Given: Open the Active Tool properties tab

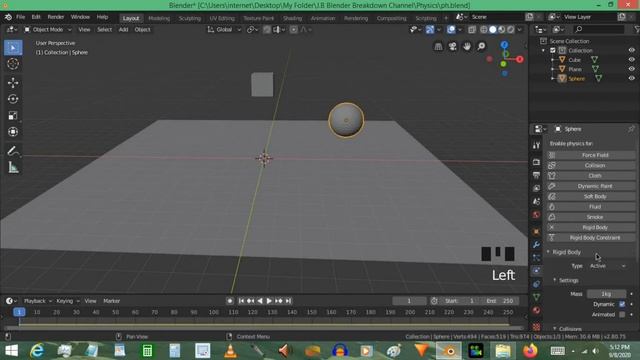Looking at the screenshot, I should pyautogui.click(x=536, y=145).
